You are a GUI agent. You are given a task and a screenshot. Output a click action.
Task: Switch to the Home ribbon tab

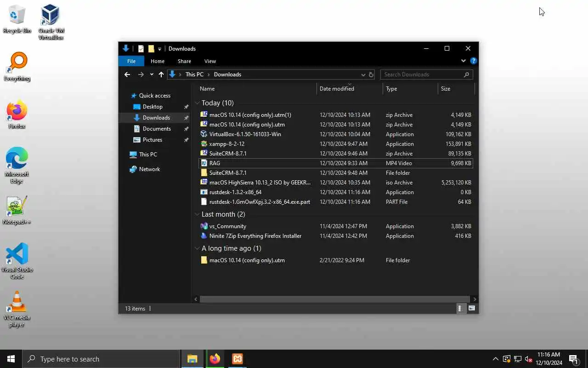(158, 61)
